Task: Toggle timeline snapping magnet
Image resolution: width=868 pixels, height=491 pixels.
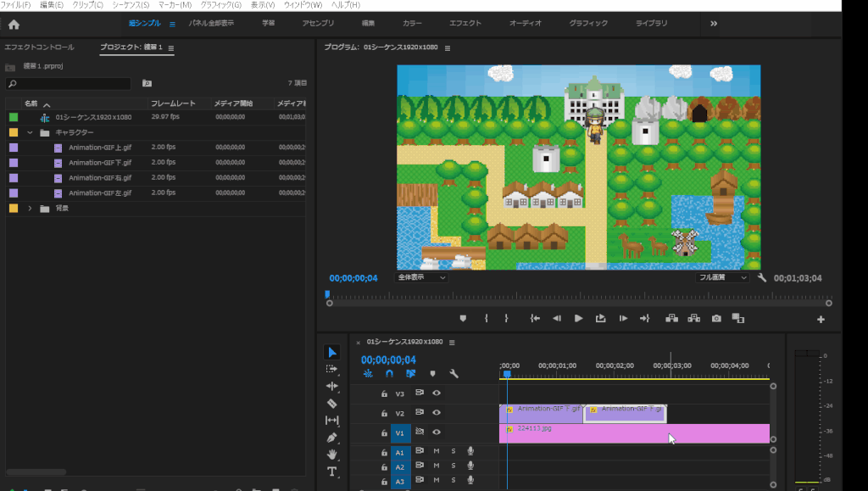Action: coord(389,373)
